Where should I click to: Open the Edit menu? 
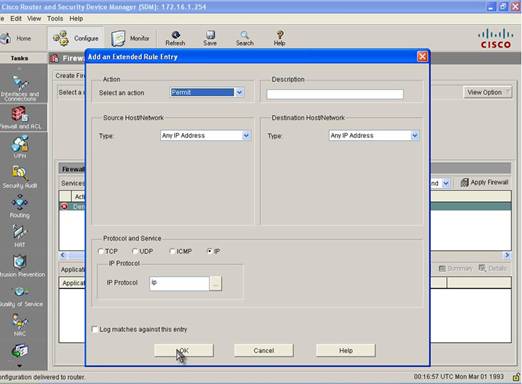(16, 19)
